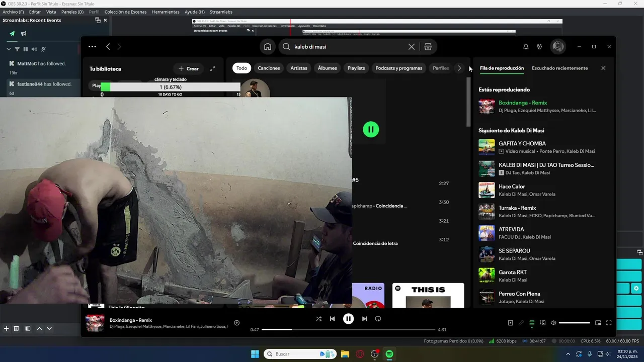Viewport: 644px width, 362px height.
Task: Open the Herramientas menu
Action: coord(166,12)
